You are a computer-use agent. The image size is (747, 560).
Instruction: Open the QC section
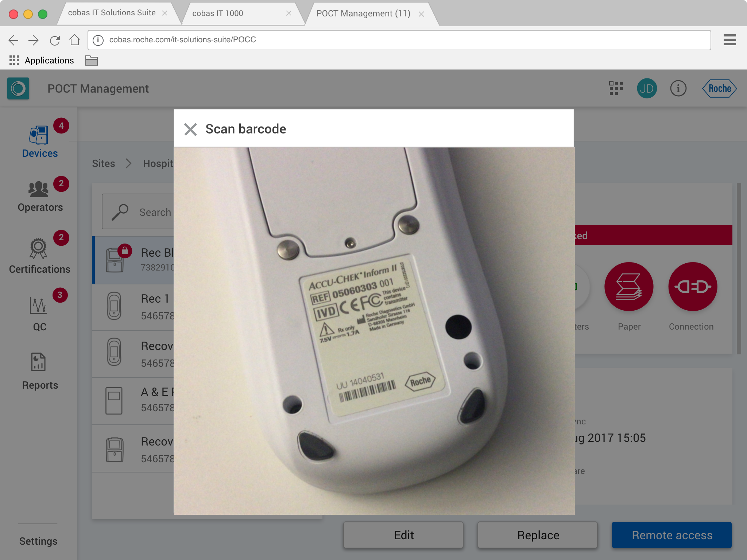pos(39,313)
